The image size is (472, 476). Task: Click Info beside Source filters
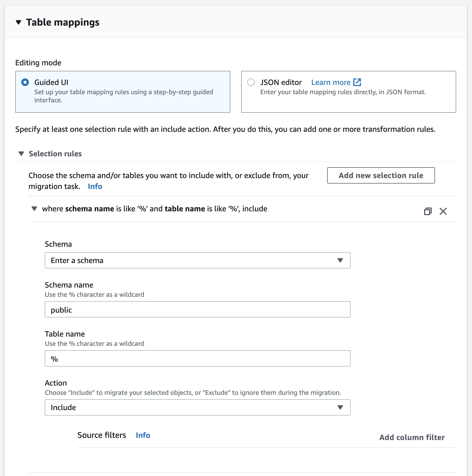click(x=143, y=435)
